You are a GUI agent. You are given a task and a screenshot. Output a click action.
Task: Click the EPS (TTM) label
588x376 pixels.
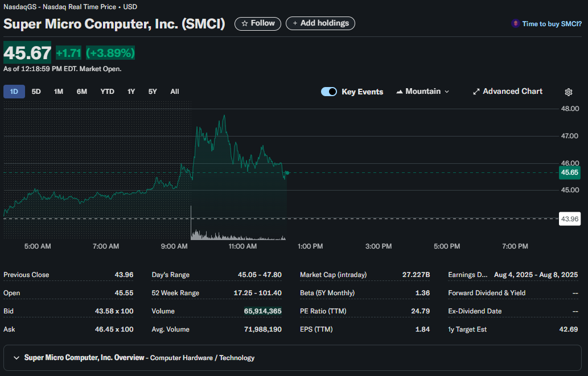[316, 329]
